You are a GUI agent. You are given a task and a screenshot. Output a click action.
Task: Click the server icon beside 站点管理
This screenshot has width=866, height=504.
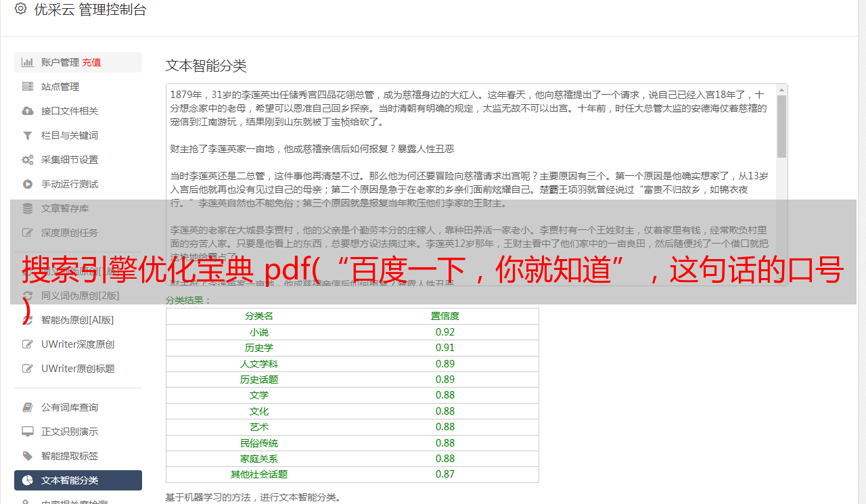point(28,87)
